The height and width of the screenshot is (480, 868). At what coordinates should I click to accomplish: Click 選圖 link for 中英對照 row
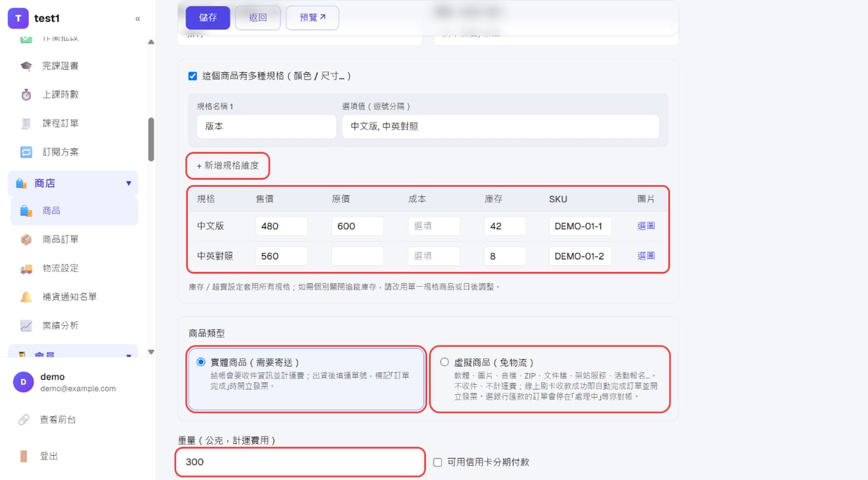pos(646,256)
